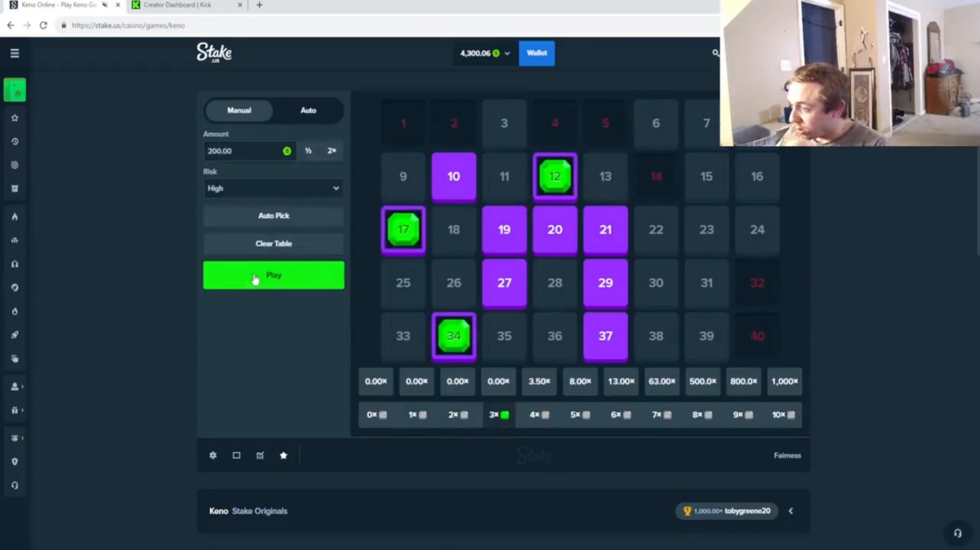This screenshot has height=550, width=980.
Task: Mute the Keno browser tab via speaker icon
Action: pos(105,5)
